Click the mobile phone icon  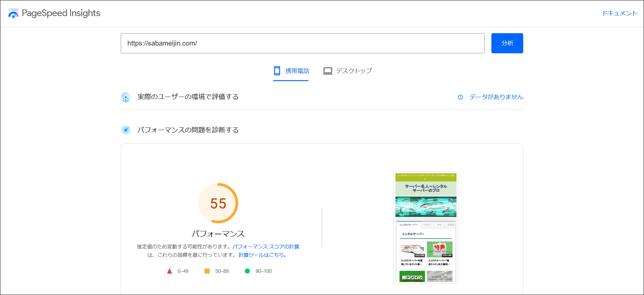click(277, 71)
